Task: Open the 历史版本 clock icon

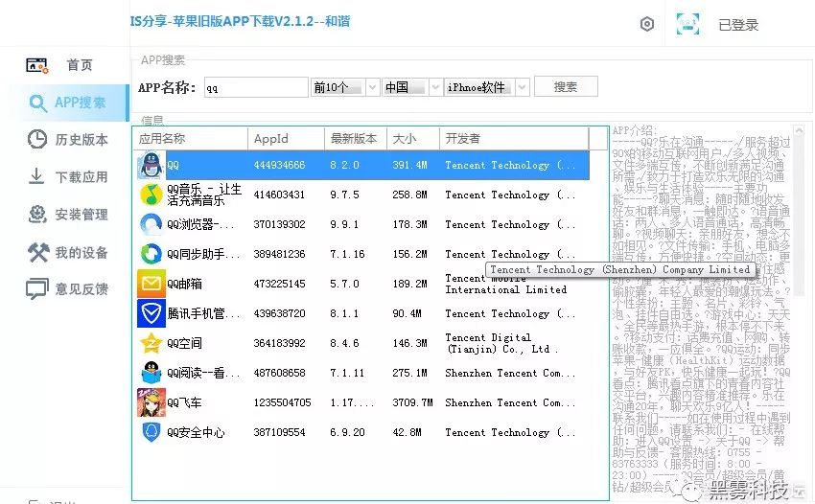Action: tap(36, 139)
